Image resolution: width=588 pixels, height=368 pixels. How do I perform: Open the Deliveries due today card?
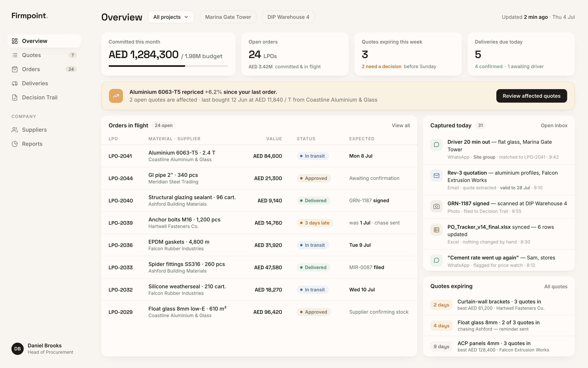click(521, 54)
